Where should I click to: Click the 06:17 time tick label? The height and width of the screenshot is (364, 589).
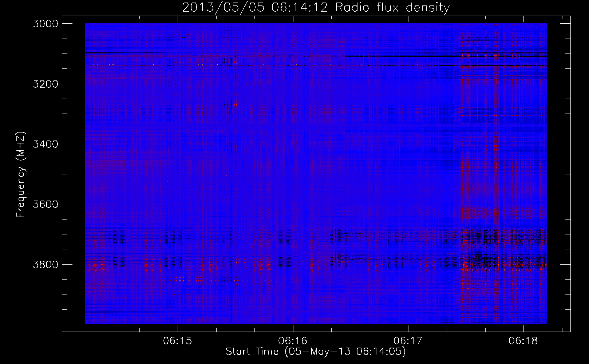pyautogui.click(x=408, y=341)
